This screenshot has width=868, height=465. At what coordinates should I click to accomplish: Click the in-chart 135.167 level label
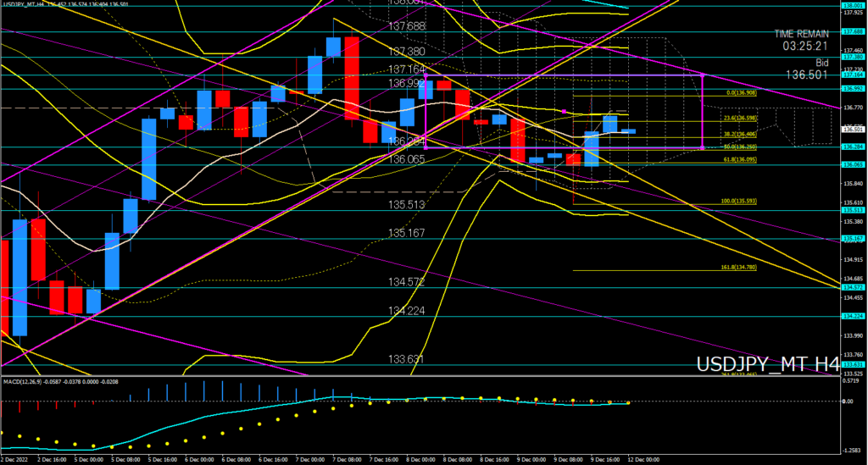click(406, 233)
